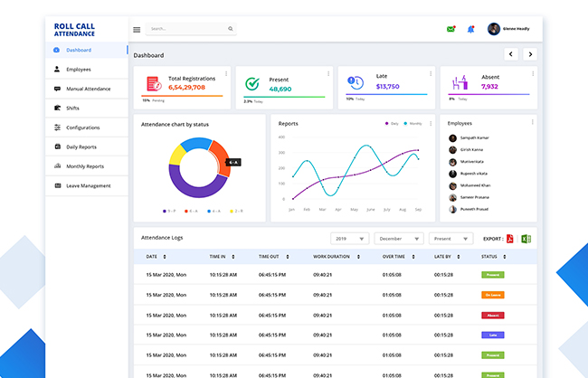Click the search magnifier icon
The height and width of the screenshot is (378, 588).
(231, 29)
